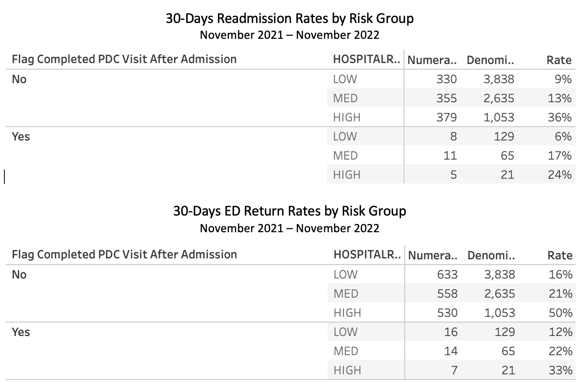Select the 17% rate cell

point(559,156)
